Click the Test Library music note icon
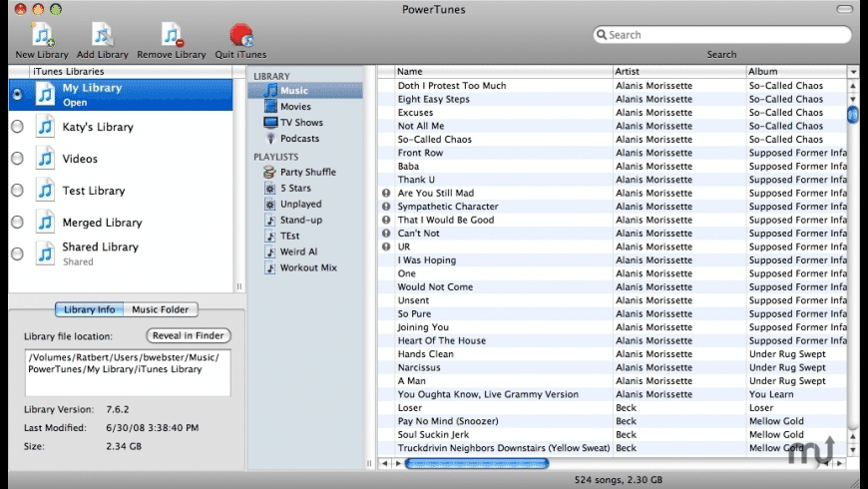The height and width of the screenshot is (489, 868). pos(45,190)
